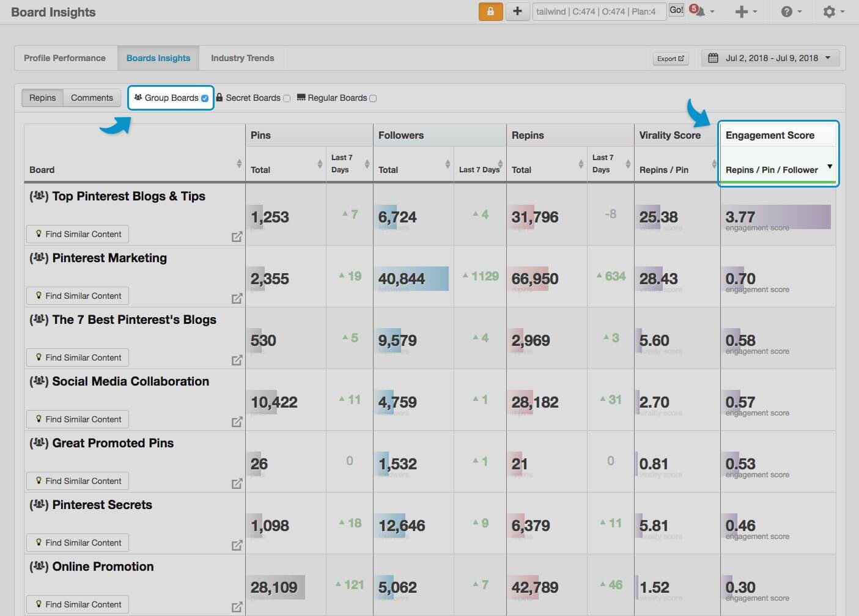Find Similar Content for Online Promotion
859x616 pixels.
[78, 604]
